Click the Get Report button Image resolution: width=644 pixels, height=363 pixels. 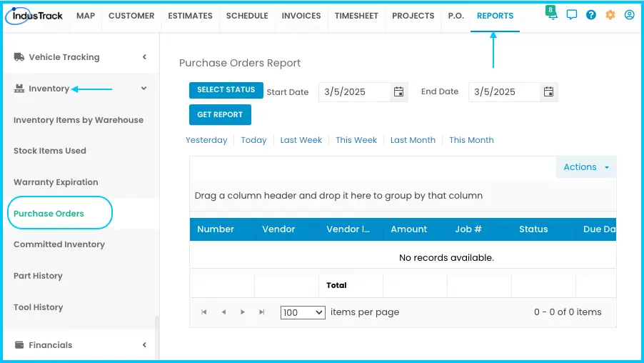(220, 115)
